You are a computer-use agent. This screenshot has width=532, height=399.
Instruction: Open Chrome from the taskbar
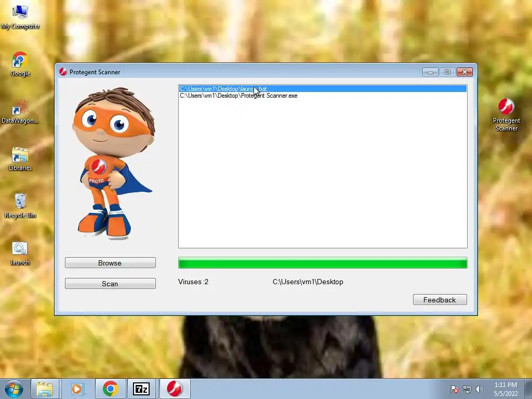tap(110, 389)
